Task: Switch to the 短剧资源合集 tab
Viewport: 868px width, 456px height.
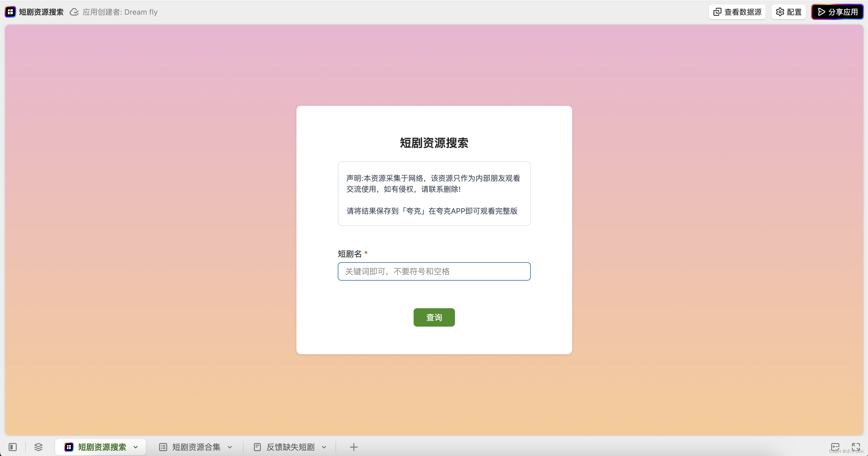Action: coord(196,447)
